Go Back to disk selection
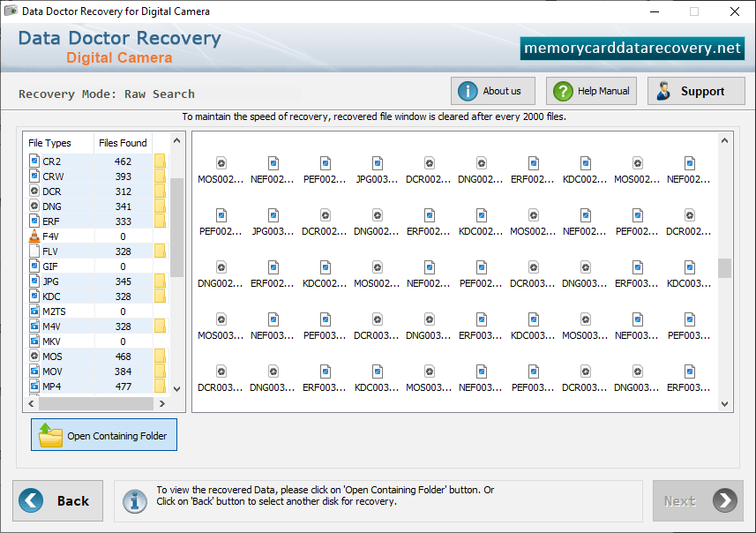The width and height of the screenshot is (756, 533). coord(58,500)
